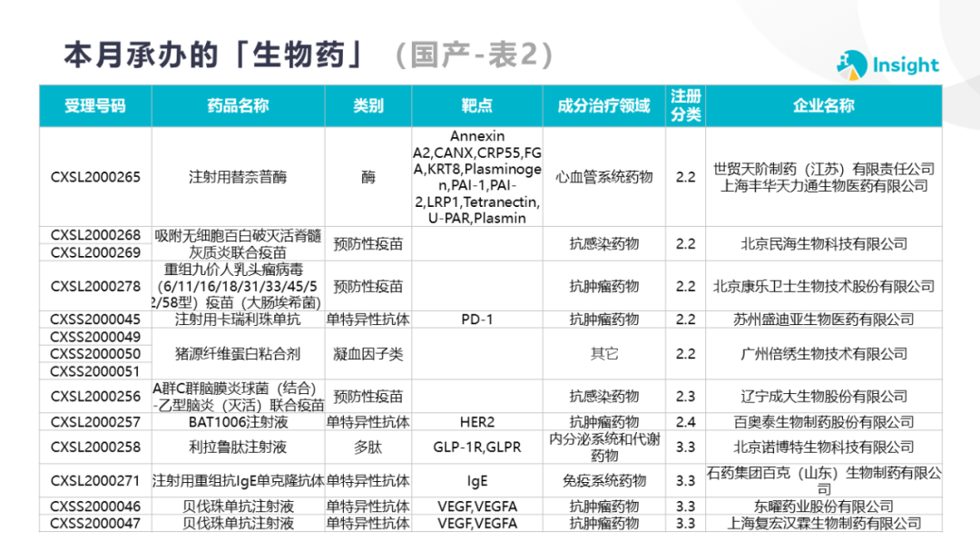Select cell CXSS2000045

coord(95,320)
